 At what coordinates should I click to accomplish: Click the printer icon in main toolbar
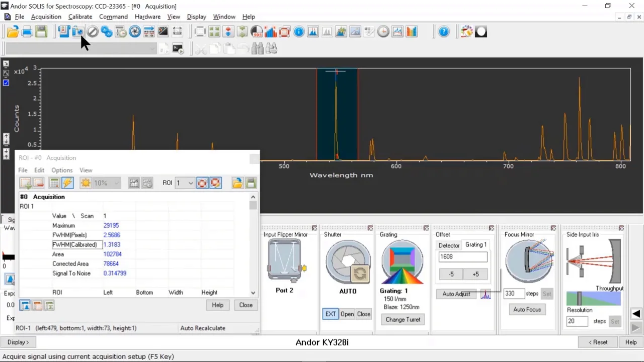27,32
